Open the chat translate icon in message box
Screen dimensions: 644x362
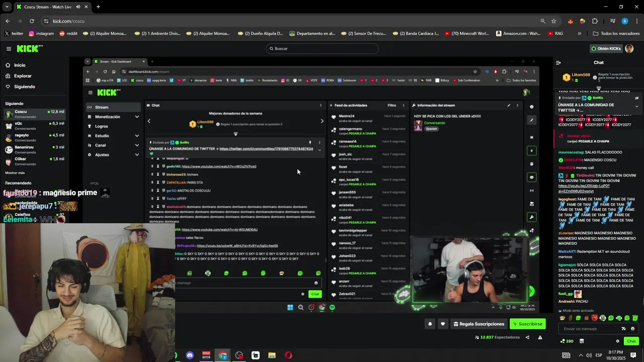(624, 329)
